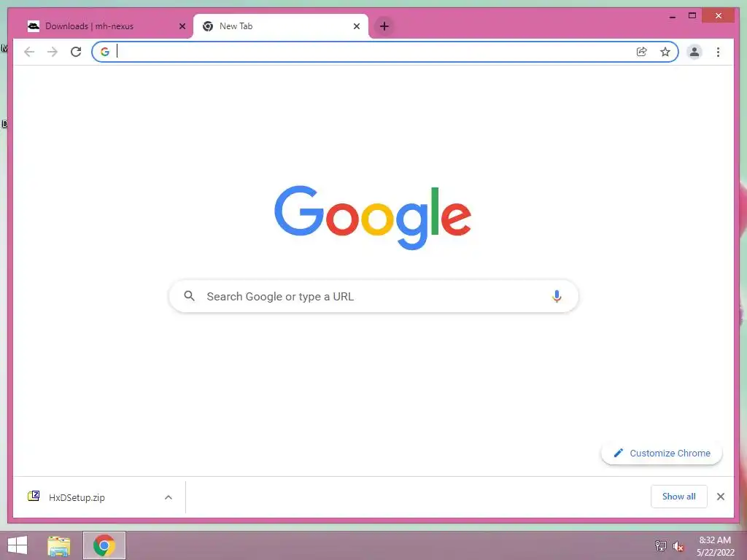Open a new tab with the plus button
Viewport: 747px width, 560px height.
(x=384, y=26)
